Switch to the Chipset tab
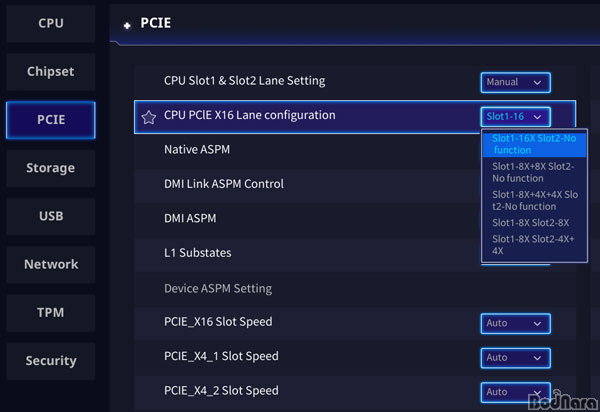 [x=51, y=72]
